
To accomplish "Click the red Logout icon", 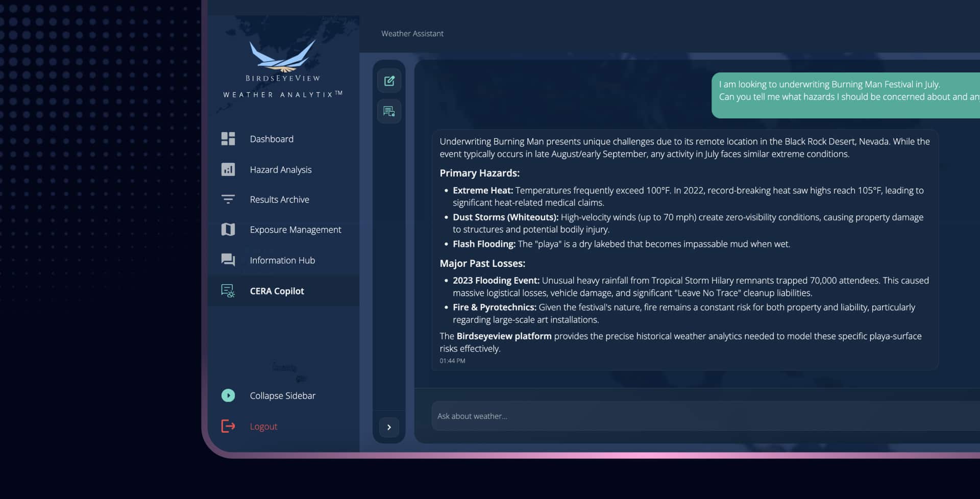I will [x=228, y=426].
